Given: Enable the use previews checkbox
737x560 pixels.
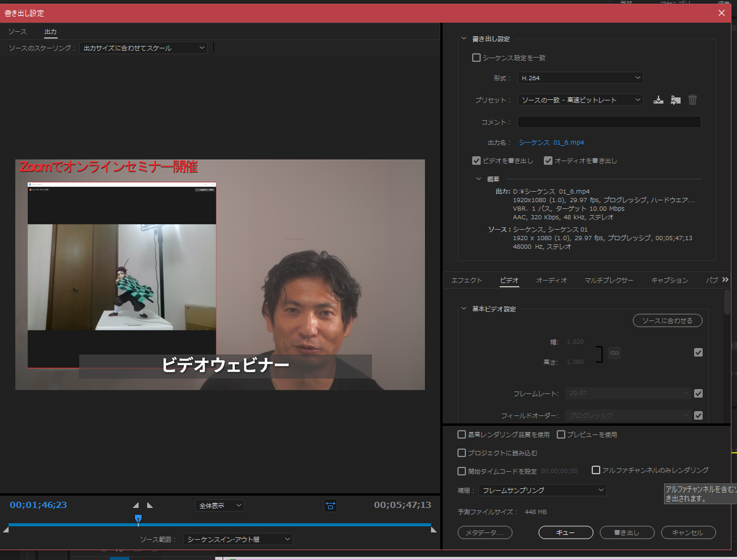Looking at the screenshot, I should pos(561,434).
